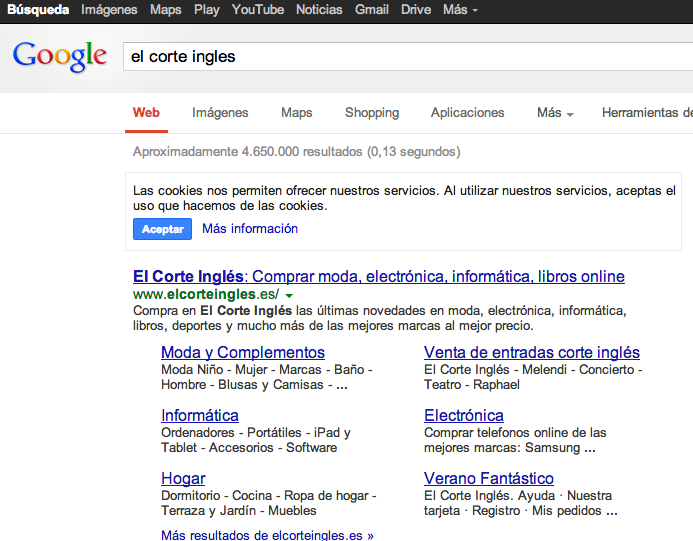Image resolution: width=693 pixels, height=541 pixels.
Task: Click the Ayuda · Nuestra tarjeta · Registro description
Action: (x=521, y=503)
